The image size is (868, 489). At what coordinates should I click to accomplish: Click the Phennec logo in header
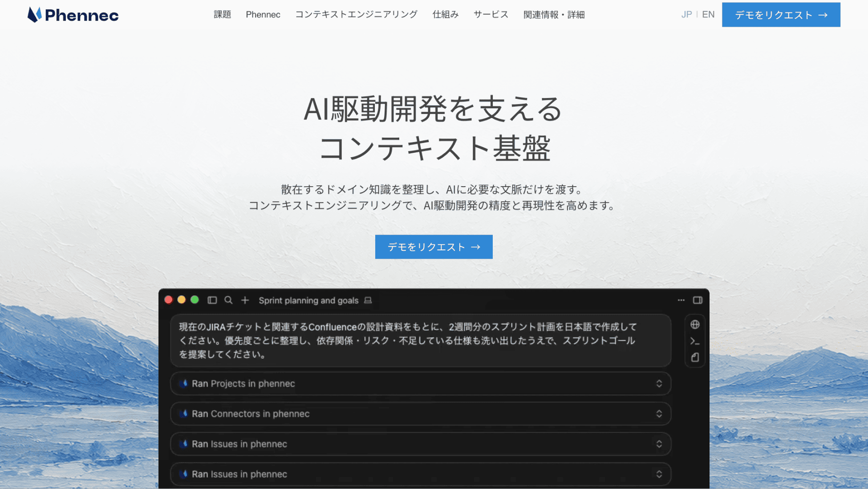pos(73,15)
